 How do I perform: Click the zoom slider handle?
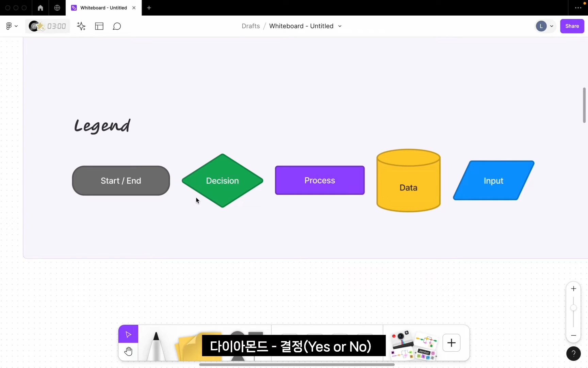click(x=573, y=308)
